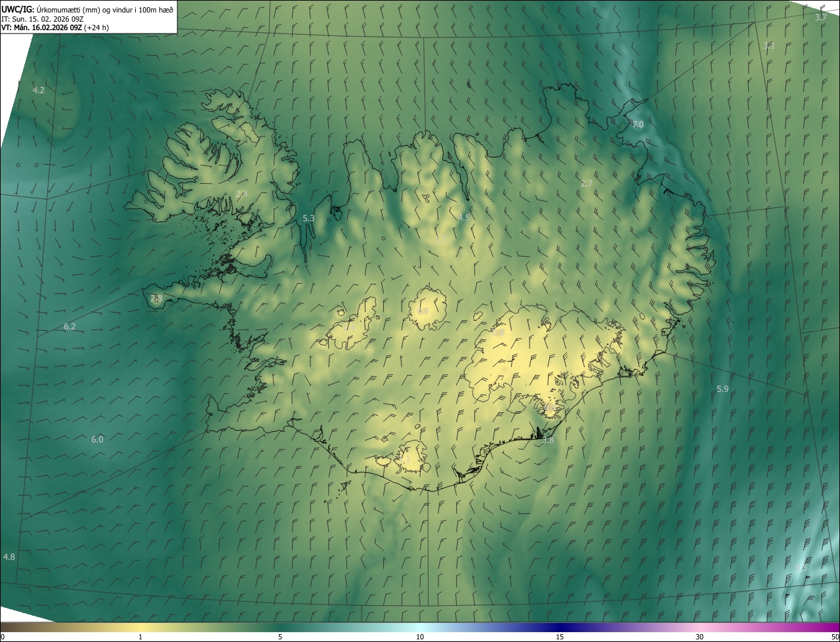Click the color scale tick label reading exactly 5
The height and width of the screenshot is (642, 840).
(280, 637)
